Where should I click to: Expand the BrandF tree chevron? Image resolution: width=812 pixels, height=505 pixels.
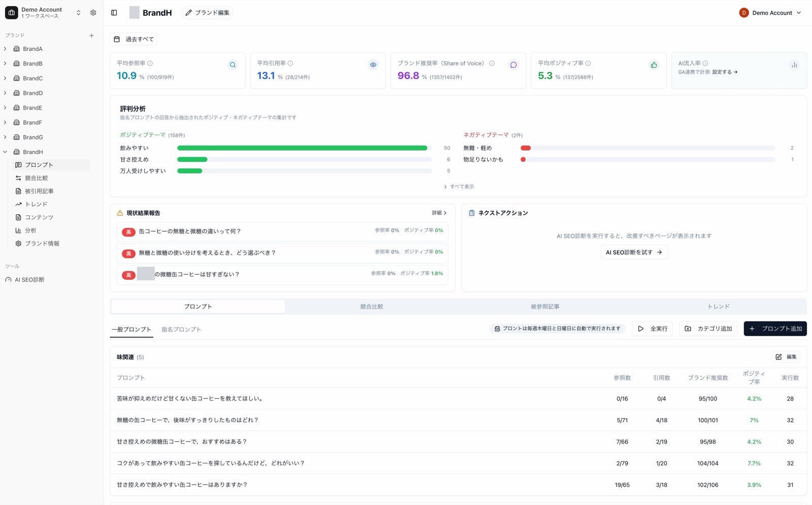(x=5, y=122)
